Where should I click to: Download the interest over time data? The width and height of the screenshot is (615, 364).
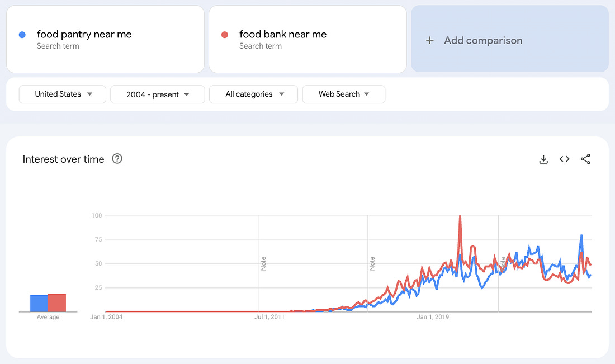pos(543,159)
